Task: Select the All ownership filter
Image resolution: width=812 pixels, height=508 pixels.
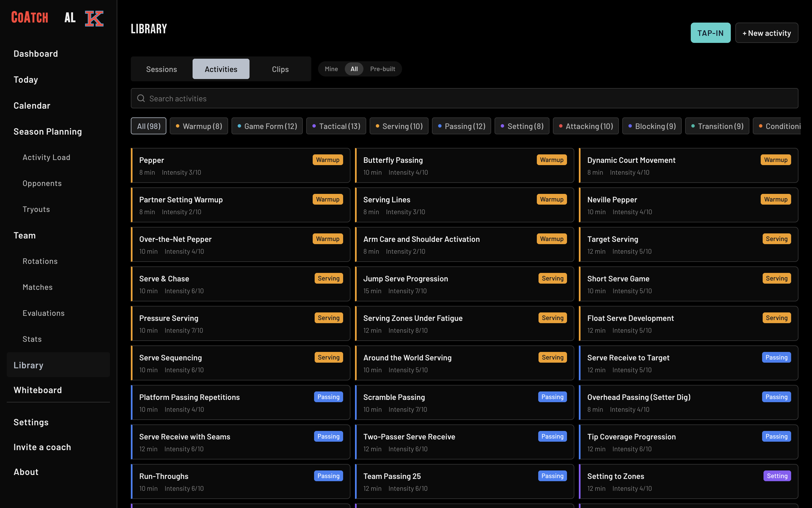Action: [x=354, y=69]
